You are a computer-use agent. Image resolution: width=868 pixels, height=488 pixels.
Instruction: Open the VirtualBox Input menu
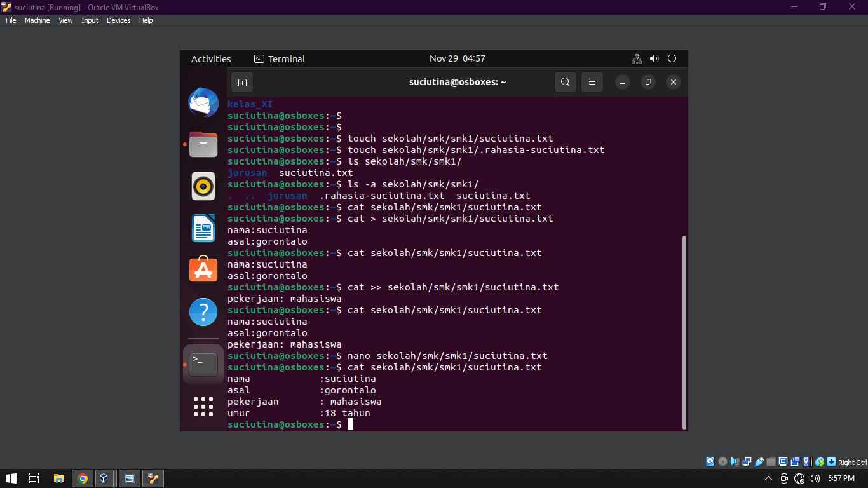(90, 20)
